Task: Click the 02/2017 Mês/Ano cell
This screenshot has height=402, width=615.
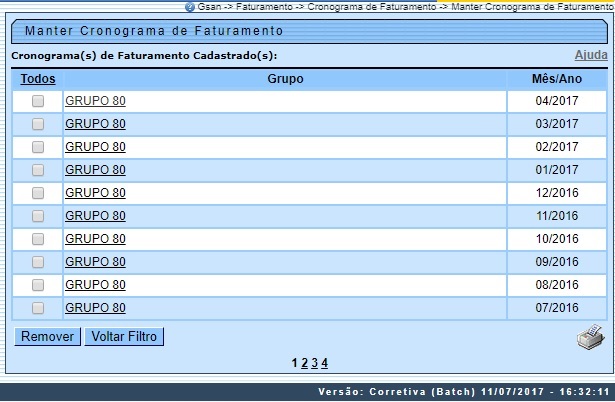Action: (557, 147)
